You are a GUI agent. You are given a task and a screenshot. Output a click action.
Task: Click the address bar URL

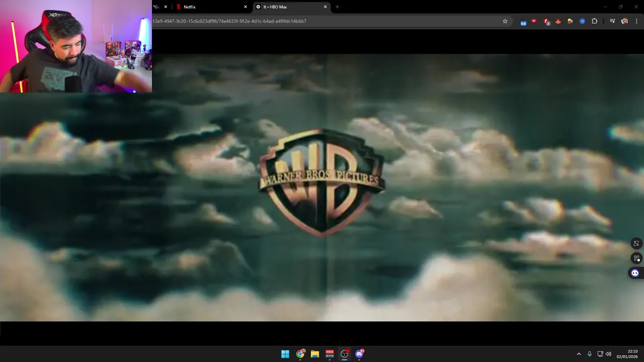tap(229, 21)
